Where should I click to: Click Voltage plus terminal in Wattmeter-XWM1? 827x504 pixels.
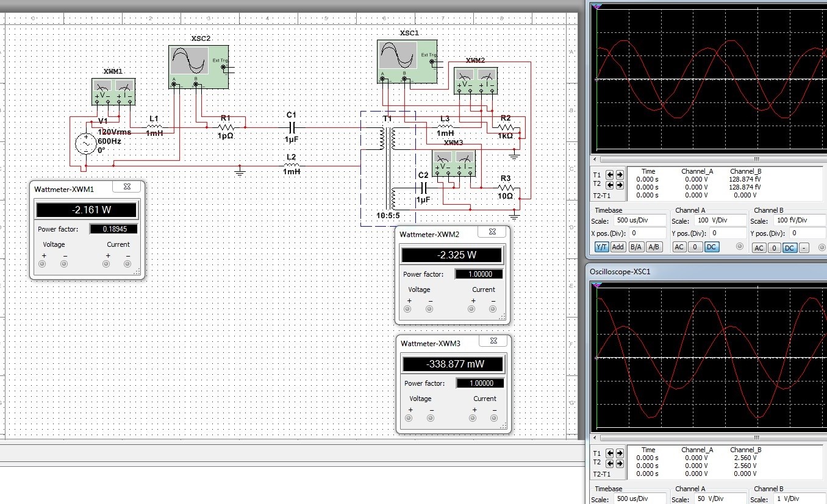(x=43, y=264)
